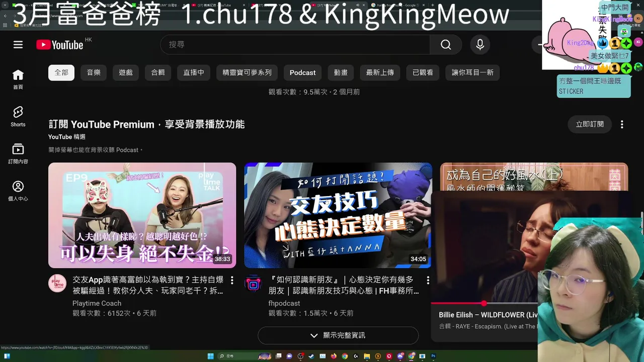Image resolution: width=644 pixels, height=362 pixels.
Task: Seek the miniplayer red progress bar
Action: [x=484, y=303]
